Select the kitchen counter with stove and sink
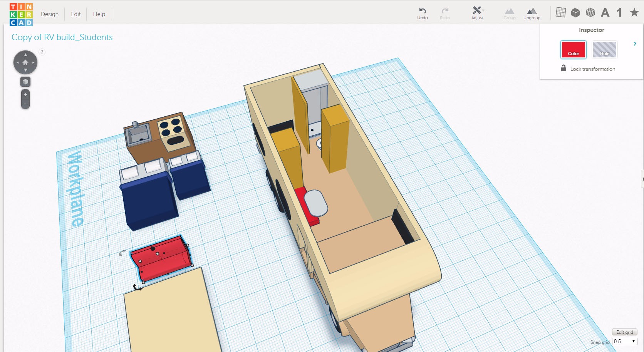The image size is (644, 352). coord(160,139)
